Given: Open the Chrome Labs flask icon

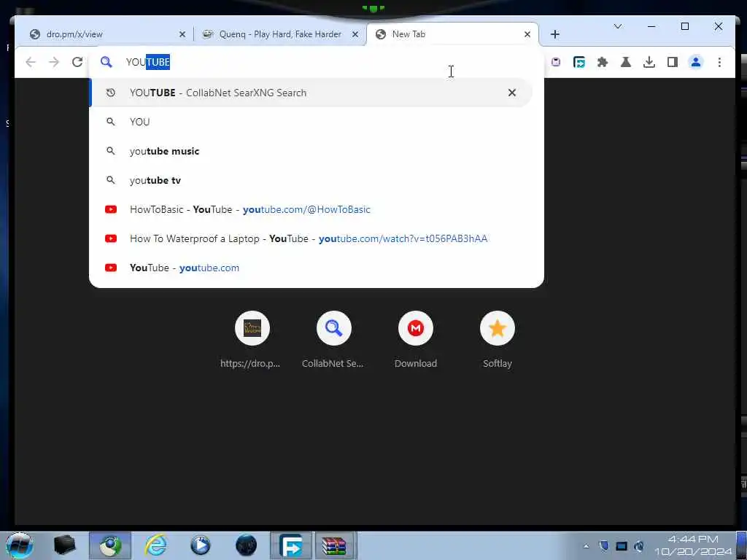Looking at the screenshot, I should 625,62.
